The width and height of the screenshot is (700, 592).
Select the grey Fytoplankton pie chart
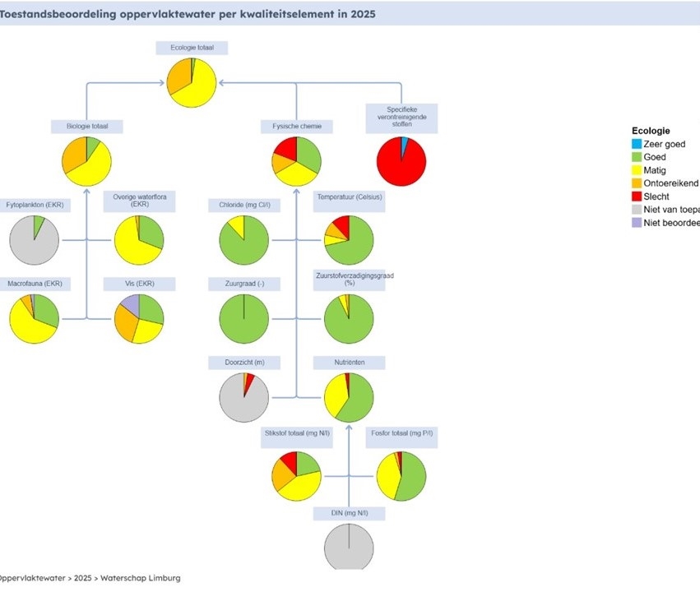point(34,240)
